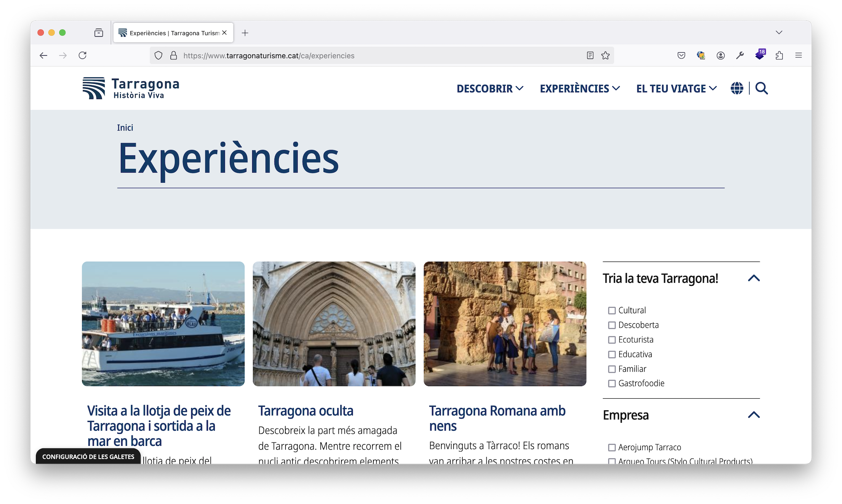The height and width of the screenshot is (504, 842).
Task: Expand the DESCOBRIR navigation dropdown
Action: coord(490,88)
